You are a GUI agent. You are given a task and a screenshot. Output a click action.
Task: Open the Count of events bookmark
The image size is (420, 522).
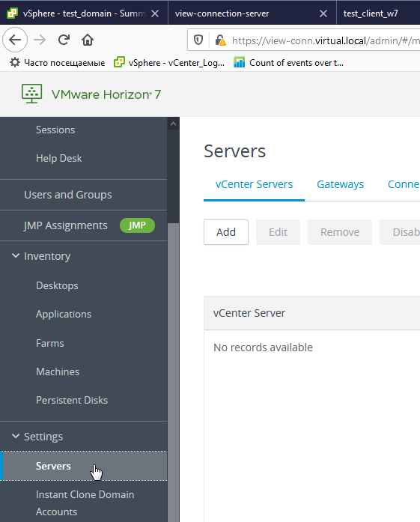pyautogui.click(x=289, y=63)
